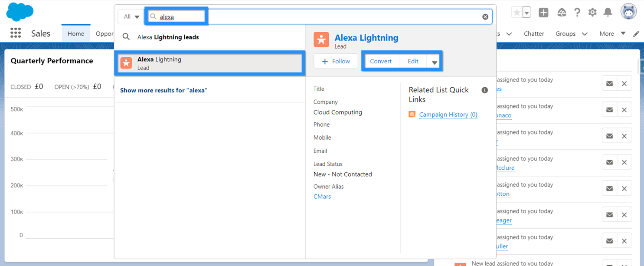This screenshot has height=266, width=644.
Task: Click the Campaign History icon
Action: 412,114
